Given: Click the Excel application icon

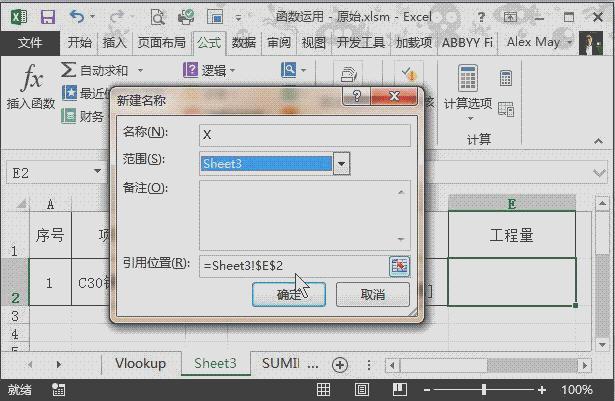Looking at the screenshot, I should tap(18, 17).
